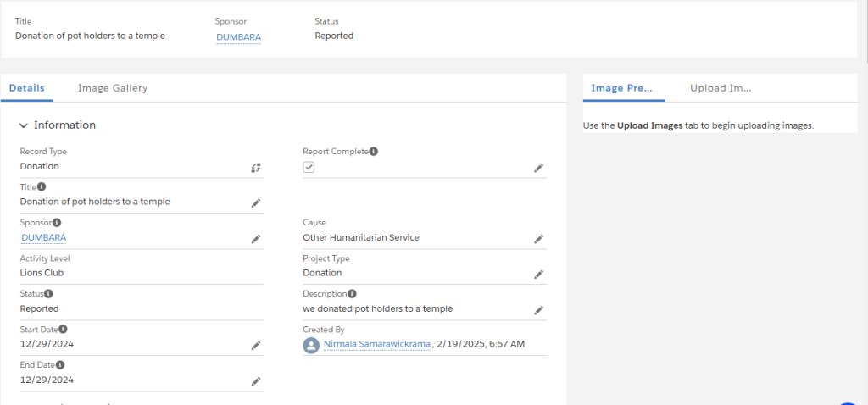Click 'we donated pot holders to a temple' text

[x=377, y=308]
